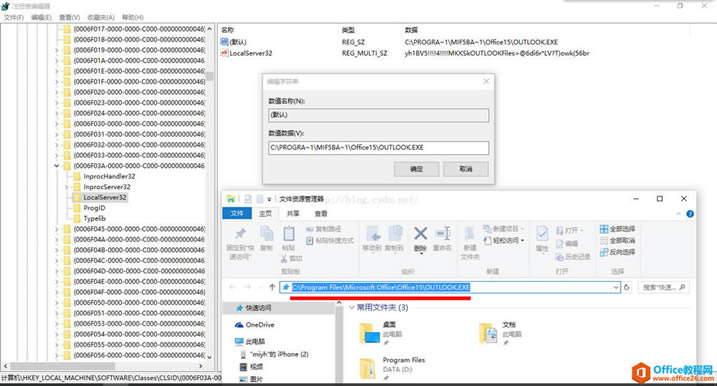Click Paste shortcut (粘贴快捷方式) in Explorer ribbon
Screen dimensions: 717x386
330,241
